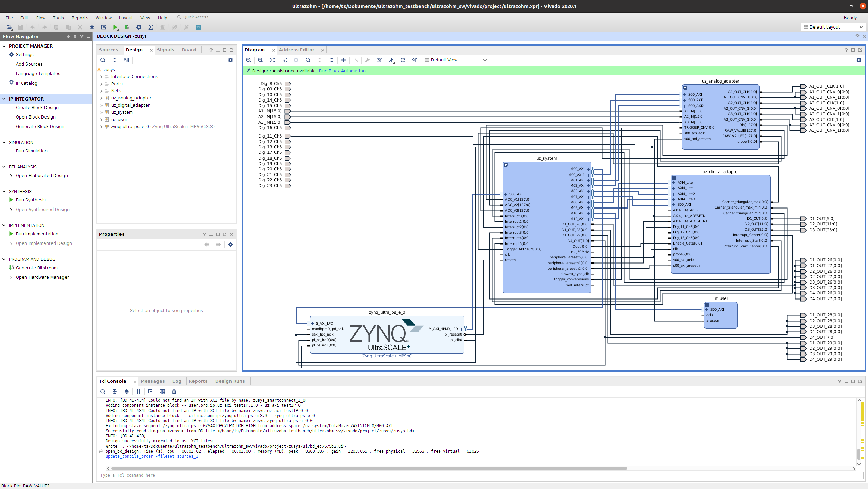Collapse the IP INTEGRATOR section
868x489 pixels.
(x=4, y=99)
